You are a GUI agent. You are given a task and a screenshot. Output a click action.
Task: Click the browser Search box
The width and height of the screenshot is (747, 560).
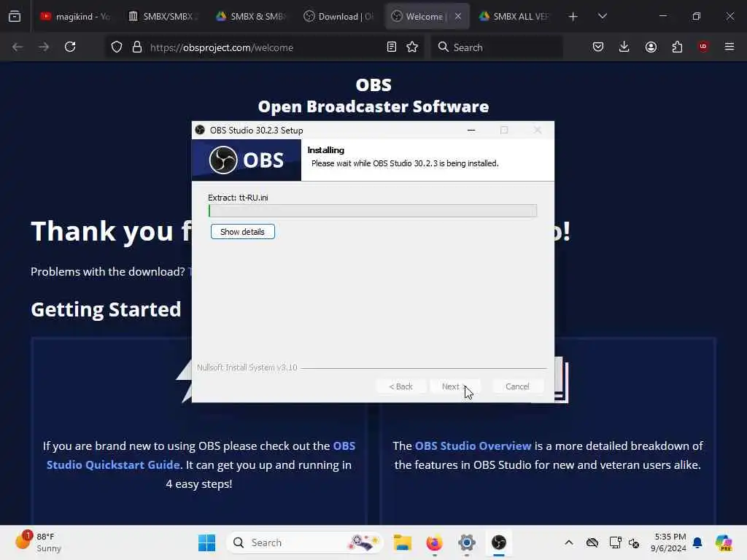497,47
